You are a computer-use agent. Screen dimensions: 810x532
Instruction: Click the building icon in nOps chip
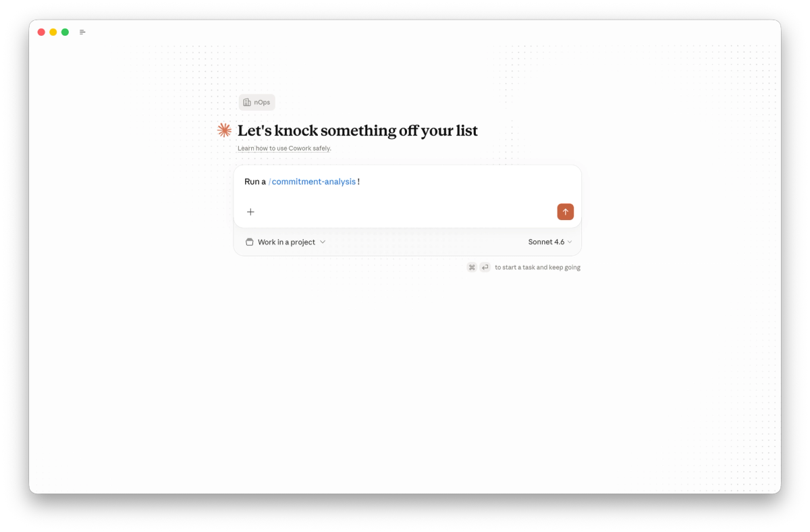247,103
